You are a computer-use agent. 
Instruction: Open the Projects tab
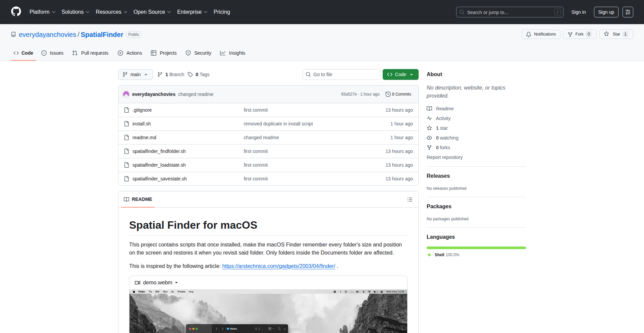click(x=164, y=53)
